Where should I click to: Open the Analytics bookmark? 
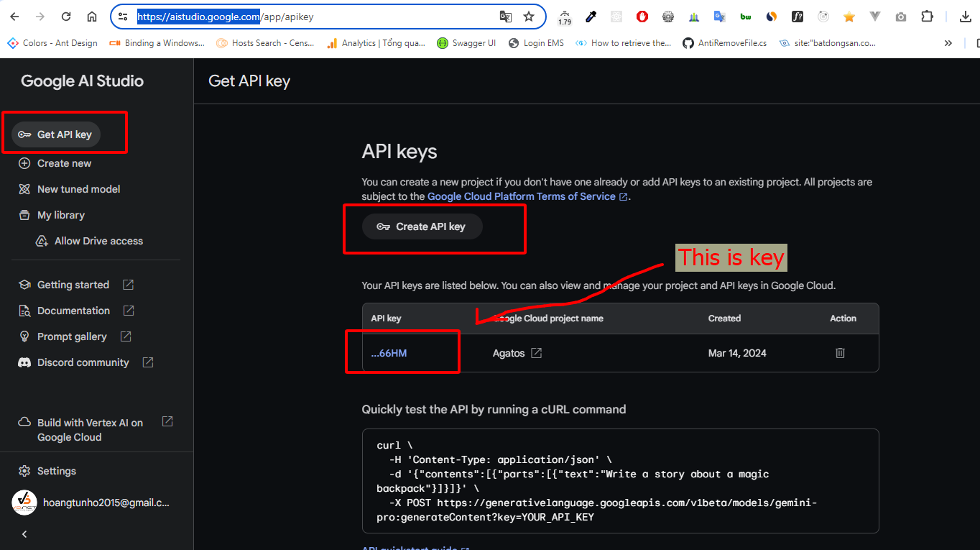coord(376,43)
